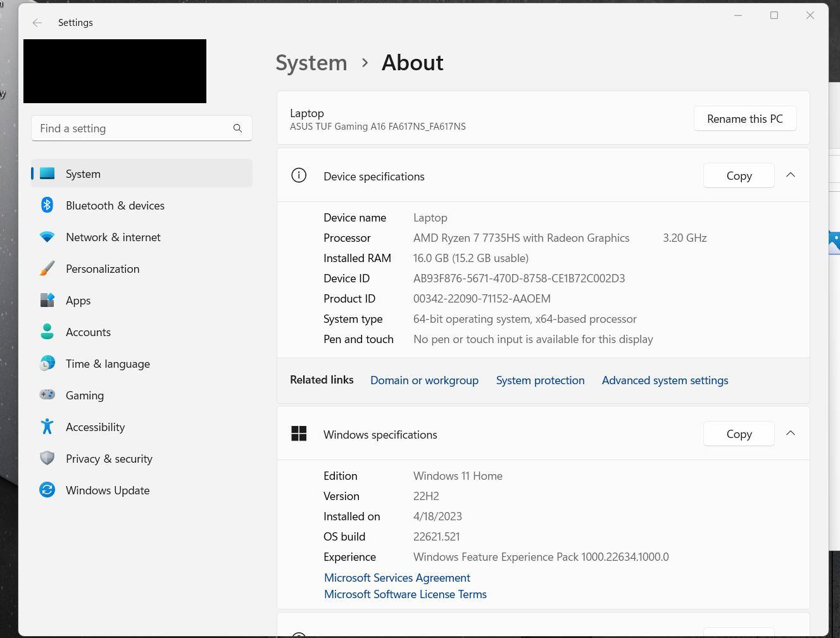
Task: Click the Bluetooth & devices icon
Action: [x=47, y=205]
